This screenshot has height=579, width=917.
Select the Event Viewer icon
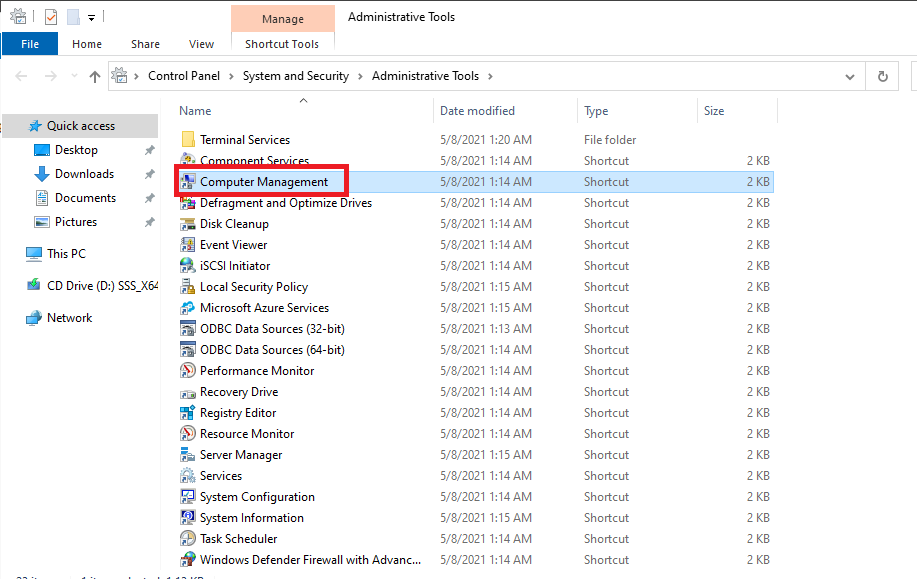pos(188,244)
